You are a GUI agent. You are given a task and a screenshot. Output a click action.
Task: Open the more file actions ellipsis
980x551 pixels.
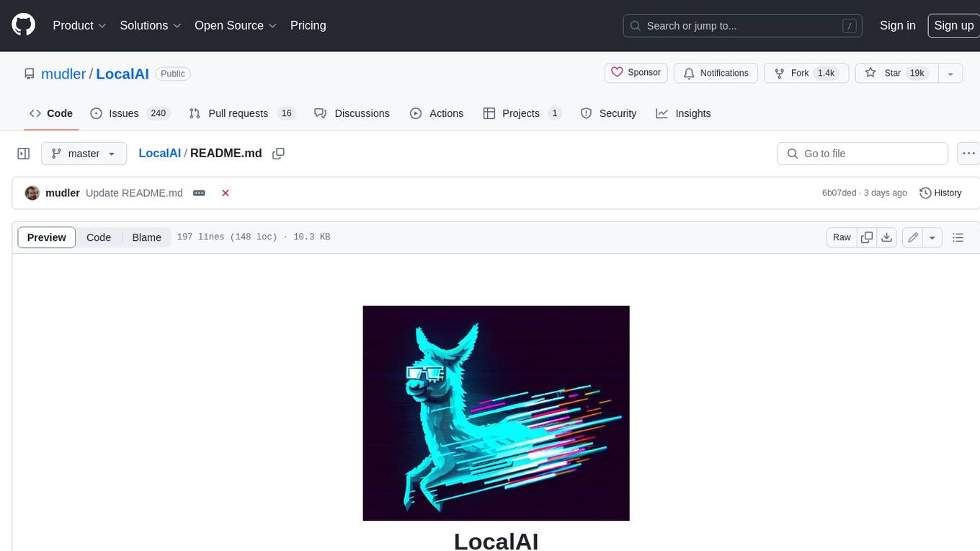point(968,154)
